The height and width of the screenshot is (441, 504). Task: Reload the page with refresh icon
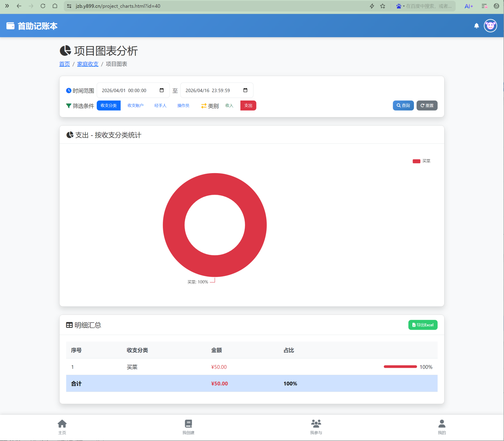[x=43, y=6]
